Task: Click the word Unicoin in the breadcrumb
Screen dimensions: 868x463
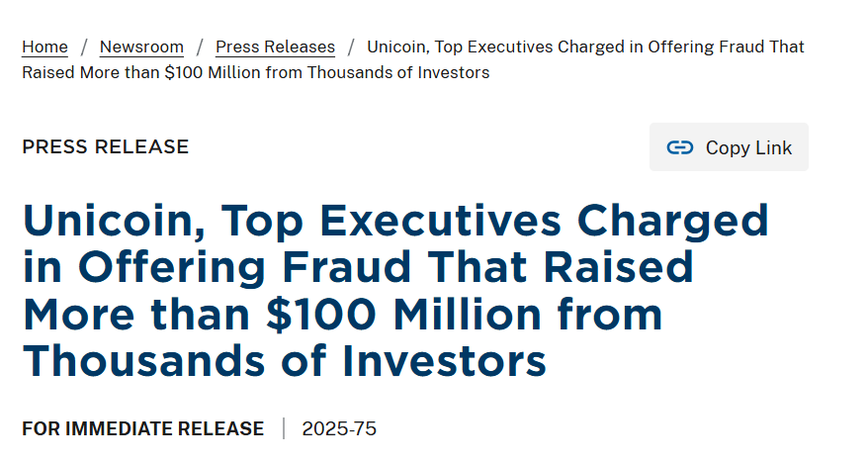Action: click(x=395, y=46)
